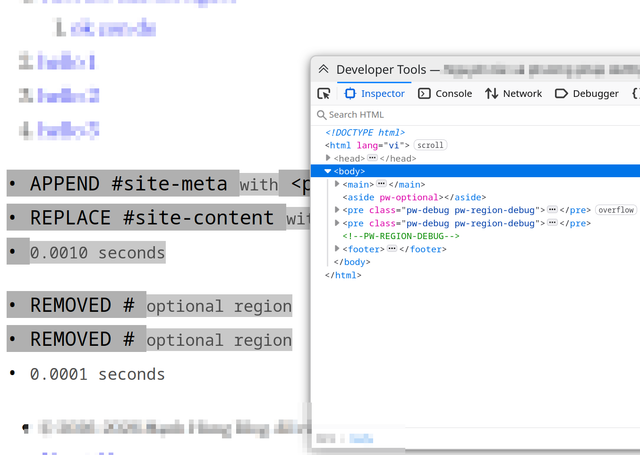Click the second REMOVED # optional region line
The width and height of the screenshot is (640, 455).
[x=161, y=339]
